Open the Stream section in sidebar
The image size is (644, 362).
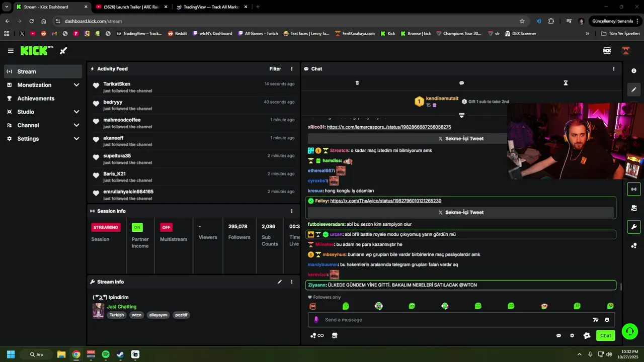pyautogui.click(x=43, y=71)
